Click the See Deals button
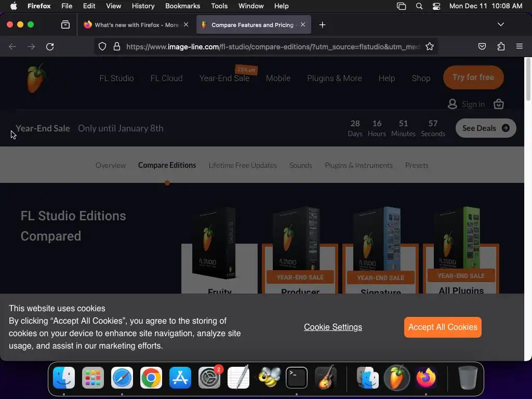The image size is (532, 399). click(x=486, y=128)
